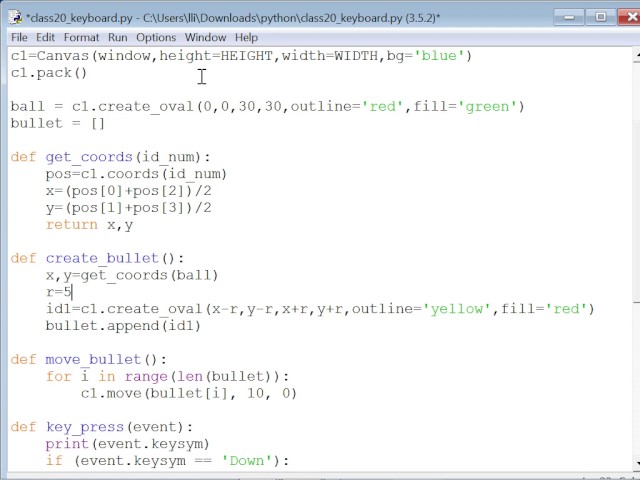The image size is (640, 480).
Task: Click the vertical scrollbar up arrow
Action: (636, 55)
